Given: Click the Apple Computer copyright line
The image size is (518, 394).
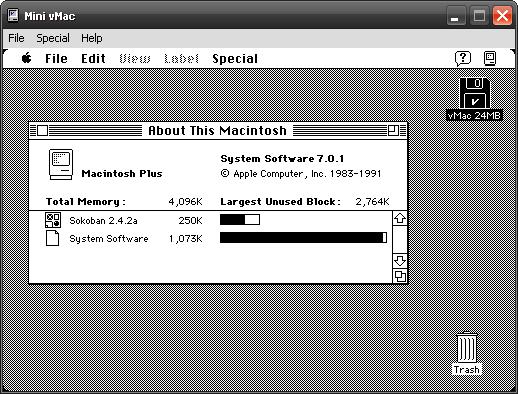Looking at the screenshot, I should pos(301,174).
